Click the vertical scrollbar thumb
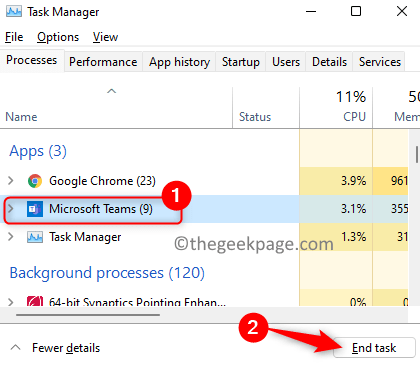Viewport: 420px width, 369px height. tap(417, 154)
